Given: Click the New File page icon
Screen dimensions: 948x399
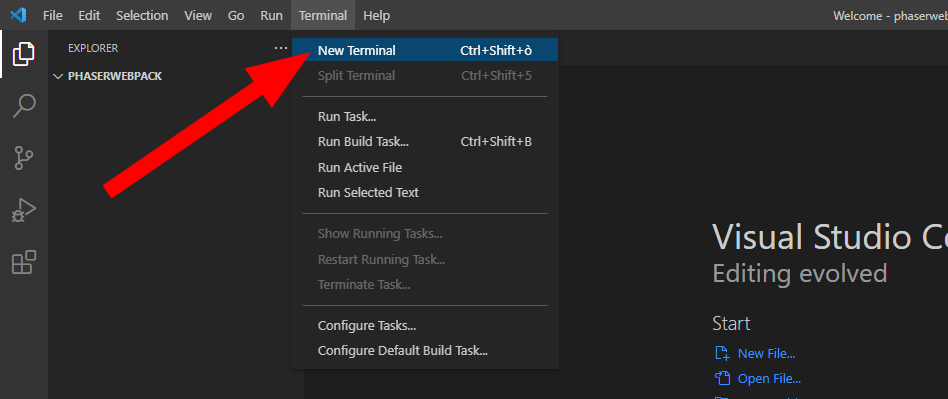Looking at the screenshot, I should click(x=721, y=353).
